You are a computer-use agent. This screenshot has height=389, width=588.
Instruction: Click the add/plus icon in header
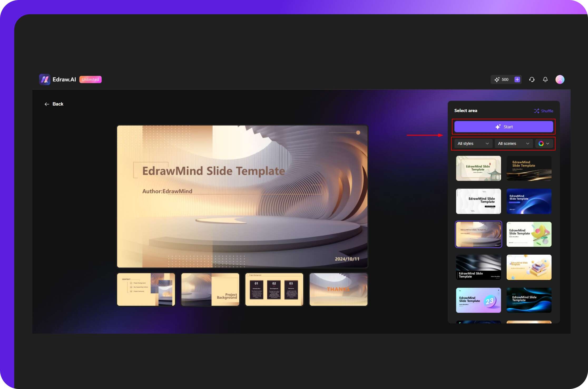click(517, 79)
